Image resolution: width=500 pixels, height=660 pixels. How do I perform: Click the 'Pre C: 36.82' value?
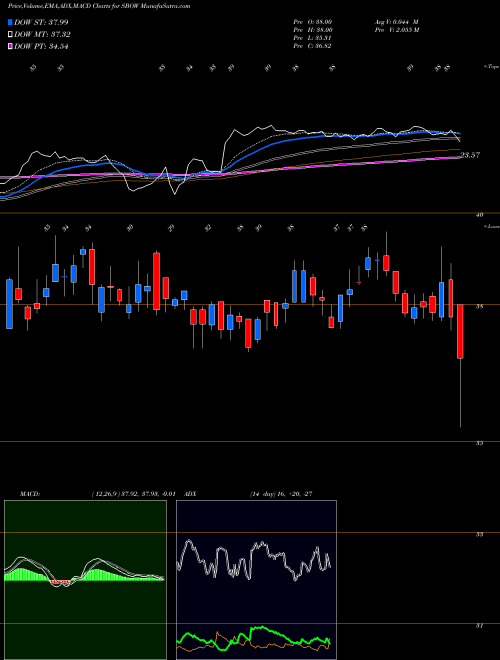[x=312, y=46]
